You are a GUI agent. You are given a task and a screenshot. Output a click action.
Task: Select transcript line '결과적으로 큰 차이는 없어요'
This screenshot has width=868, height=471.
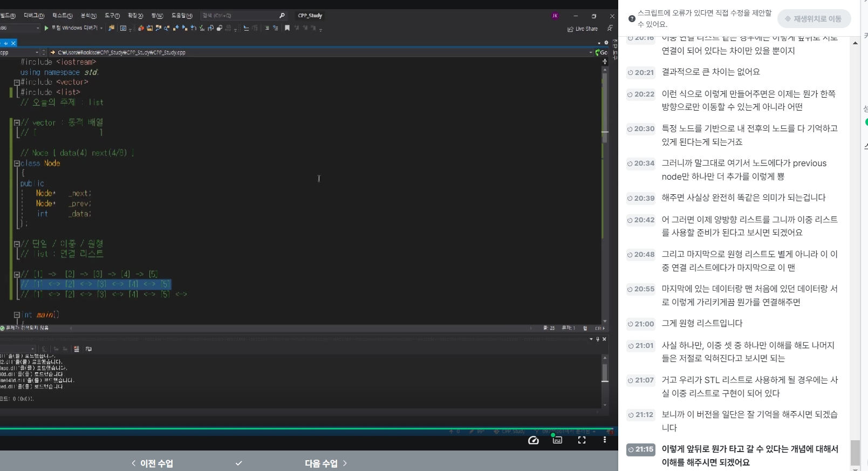click(x=710, y=72)
